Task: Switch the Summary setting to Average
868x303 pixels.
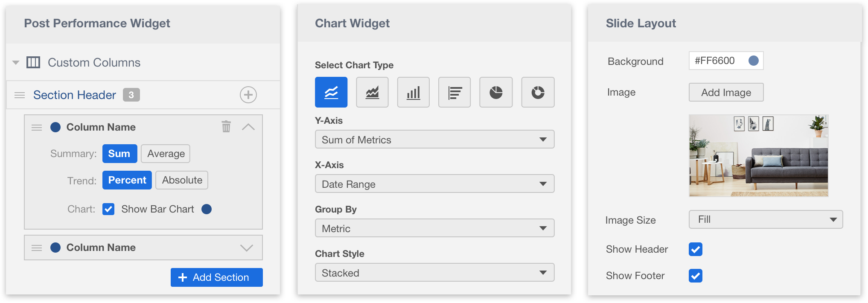Action: (166, 154)
